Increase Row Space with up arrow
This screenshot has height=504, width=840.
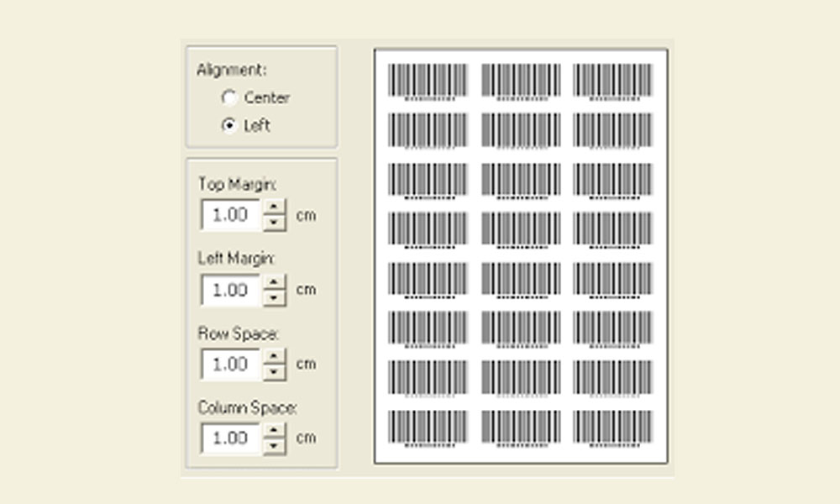click(275, 356)
